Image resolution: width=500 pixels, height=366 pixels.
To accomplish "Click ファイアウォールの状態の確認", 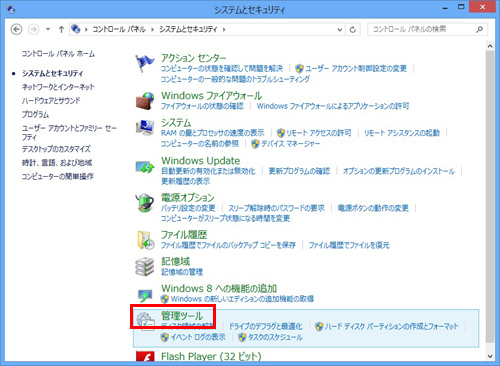I will coord(202,106).
